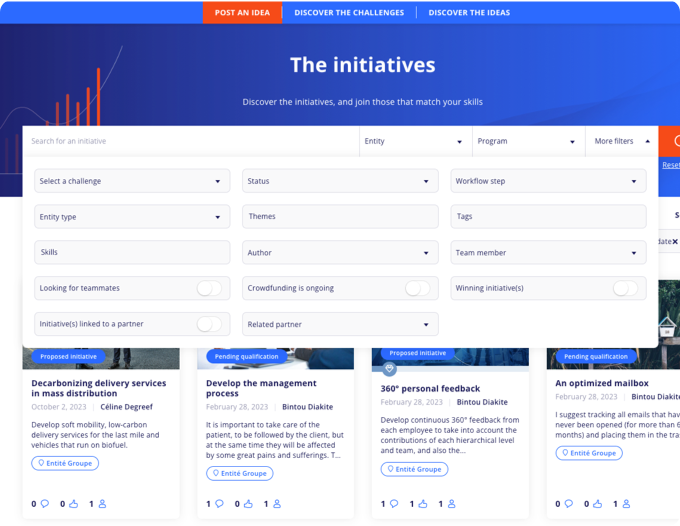Click team members icon on 360° personal feedback card

452,504
